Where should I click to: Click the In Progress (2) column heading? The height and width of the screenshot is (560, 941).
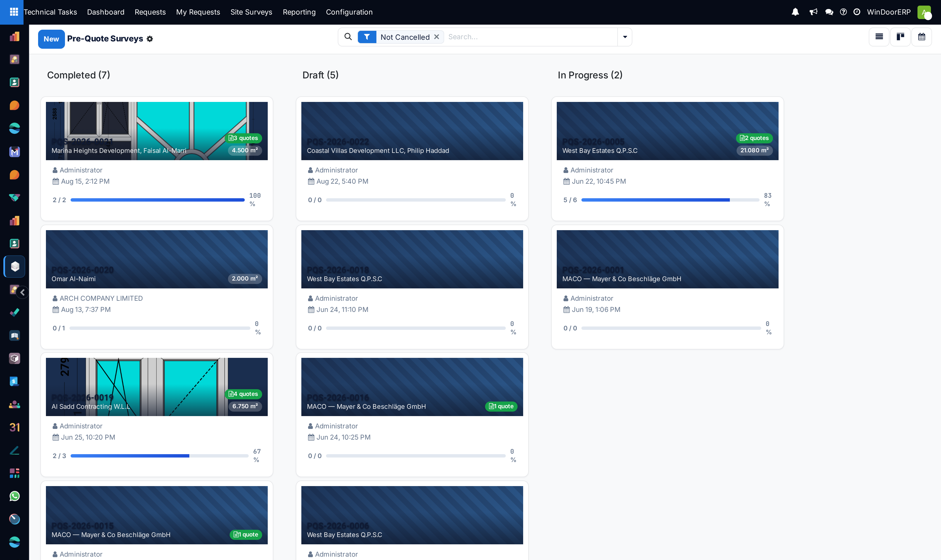[x=590, y=75]
